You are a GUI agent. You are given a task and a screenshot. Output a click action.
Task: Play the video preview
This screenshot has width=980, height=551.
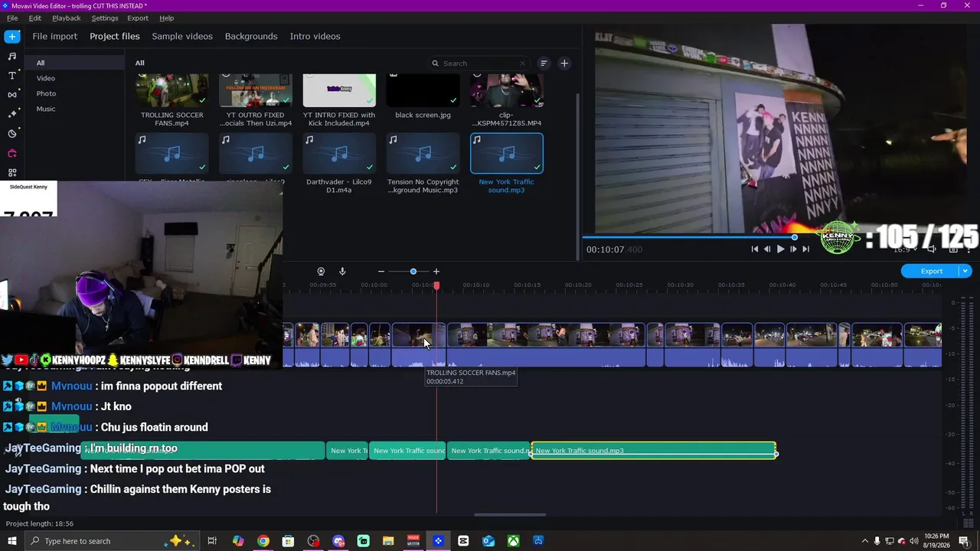click(780, 249)
